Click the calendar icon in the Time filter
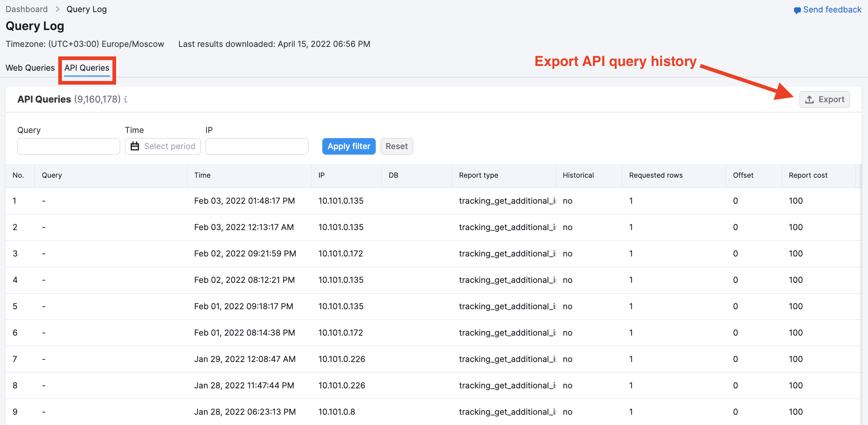Screen dimensions: 868x425 135,146
